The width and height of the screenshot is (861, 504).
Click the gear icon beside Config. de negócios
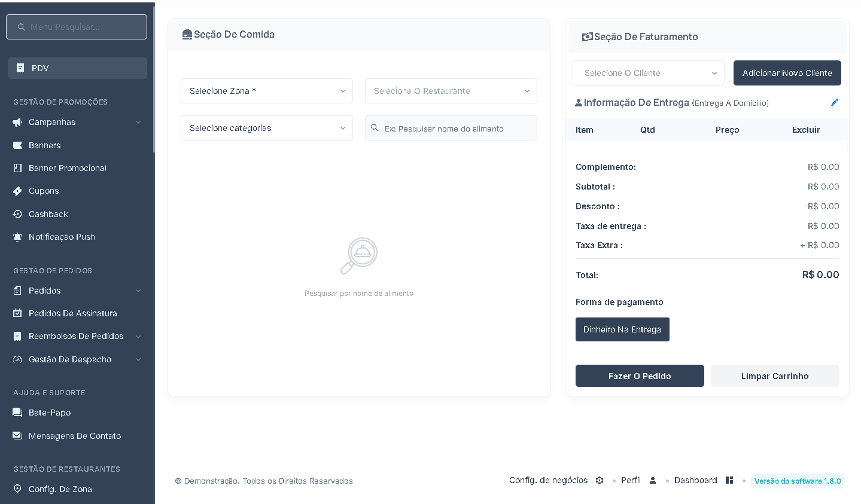click(600, 481)
